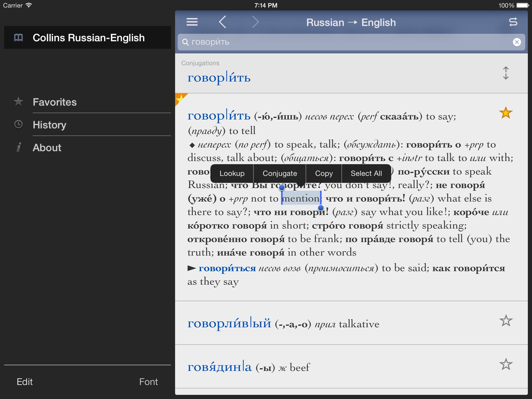Tap the Collins Russian-English book icon
532x399 pixels.
(18, 38)
